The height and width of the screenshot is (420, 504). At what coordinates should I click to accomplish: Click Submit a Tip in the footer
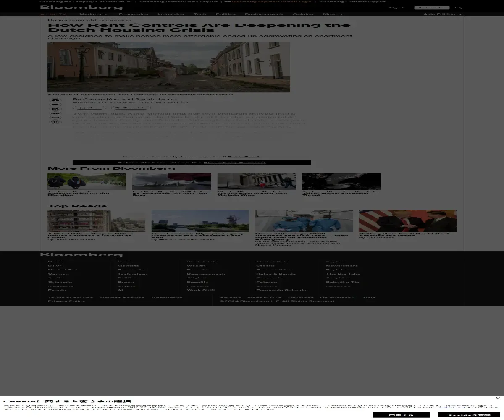343,282
